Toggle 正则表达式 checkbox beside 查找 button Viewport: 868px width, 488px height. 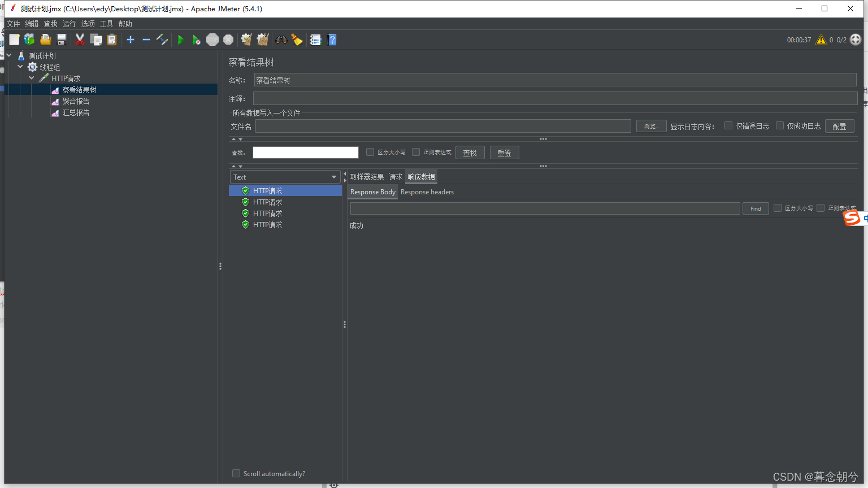coord(416,152)
